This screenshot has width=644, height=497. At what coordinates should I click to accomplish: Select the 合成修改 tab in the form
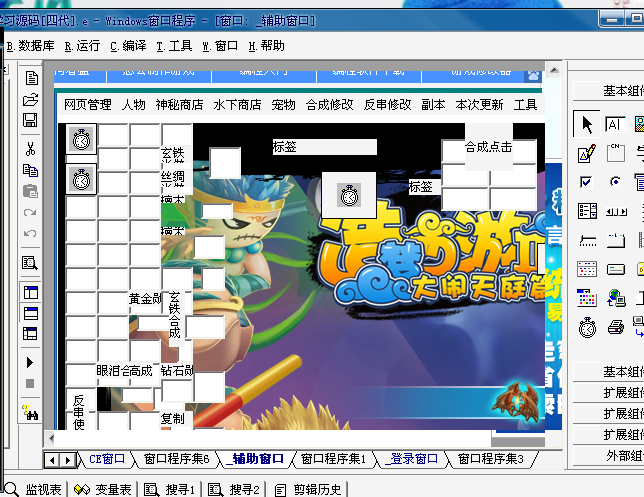pyautogui.click(x=329, y=105)
